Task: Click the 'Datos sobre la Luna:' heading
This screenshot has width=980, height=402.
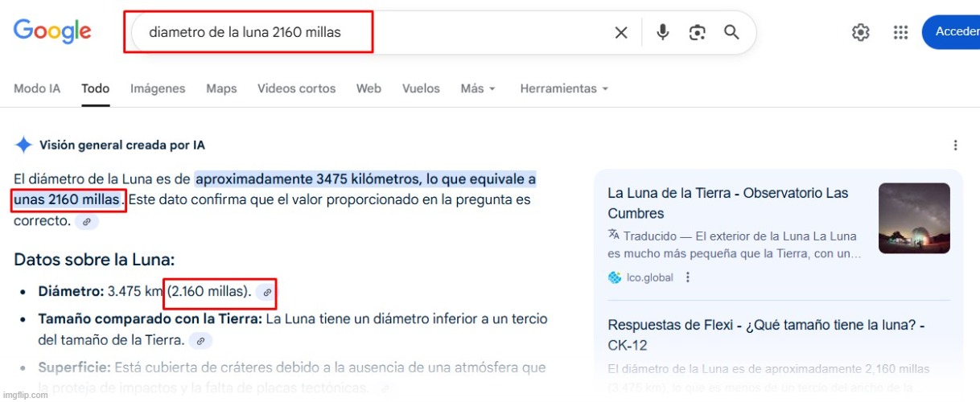Action: 94,260
